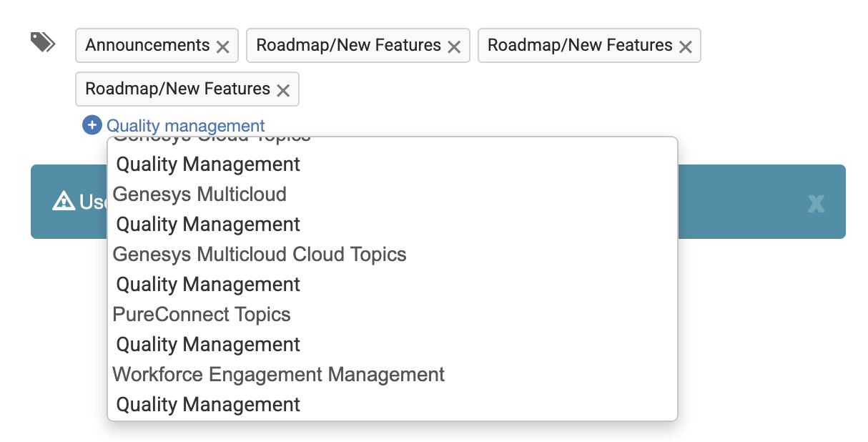Remove the last tag in the top row
The width and height of the screenshot is (868, 442).
click(x=685, y=46)
